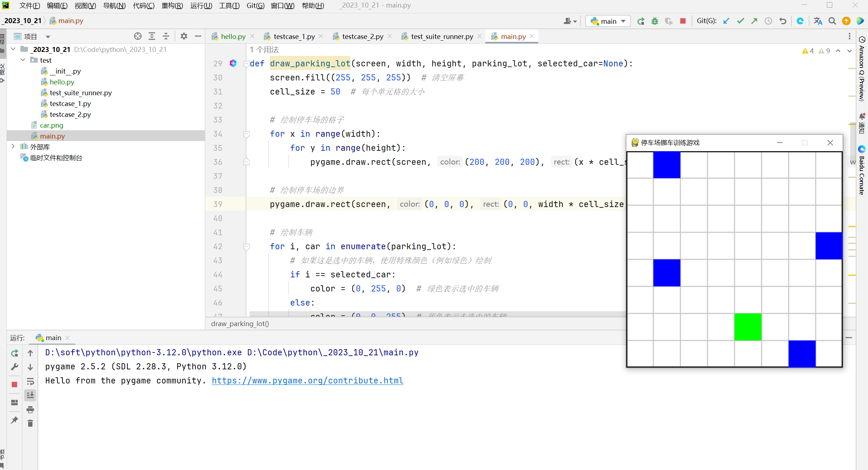Click the print icon in Run panel

(30, 410)
